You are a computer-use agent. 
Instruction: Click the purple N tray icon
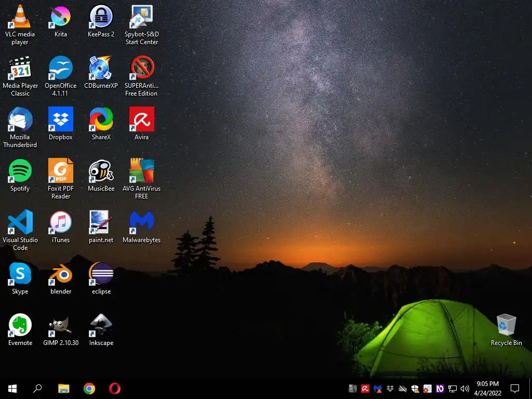pyautogui.click(x=440, y=389)
